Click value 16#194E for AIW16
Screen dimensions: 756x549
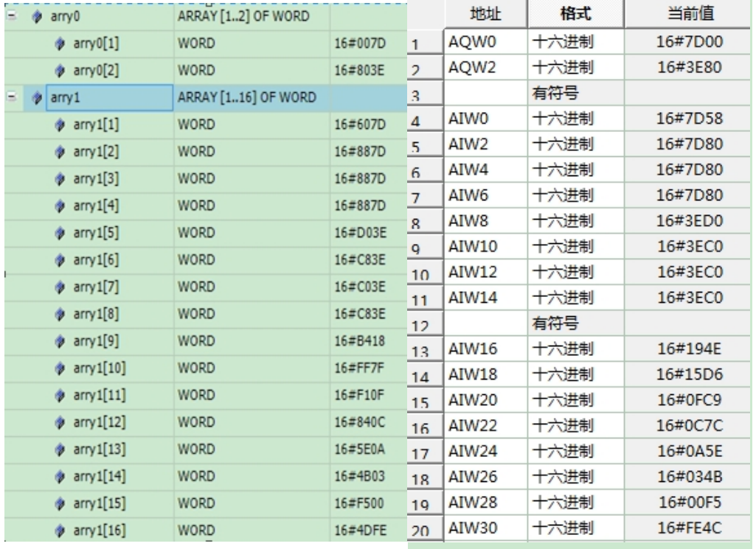click(x=690, y=349)
